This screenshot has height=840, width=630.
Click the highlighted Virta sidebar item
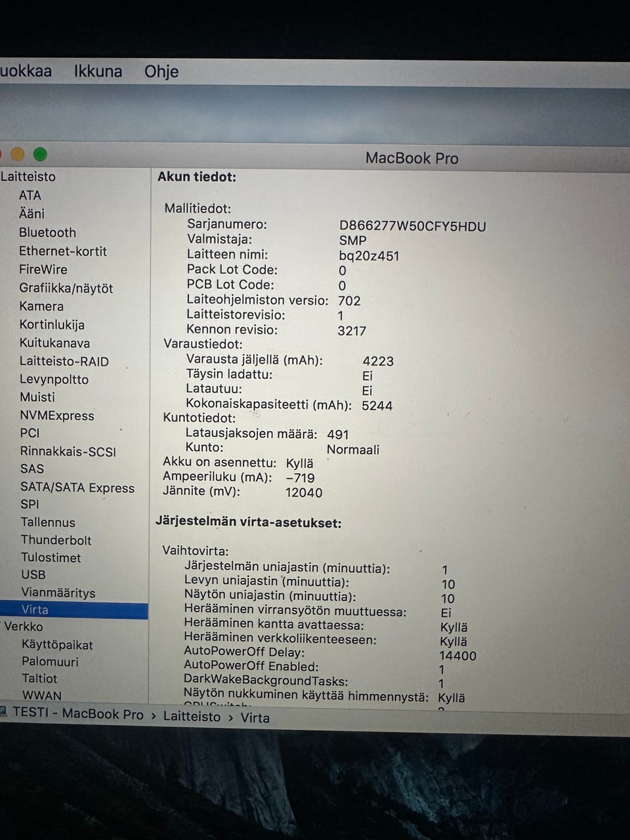[x=73, y=610]
